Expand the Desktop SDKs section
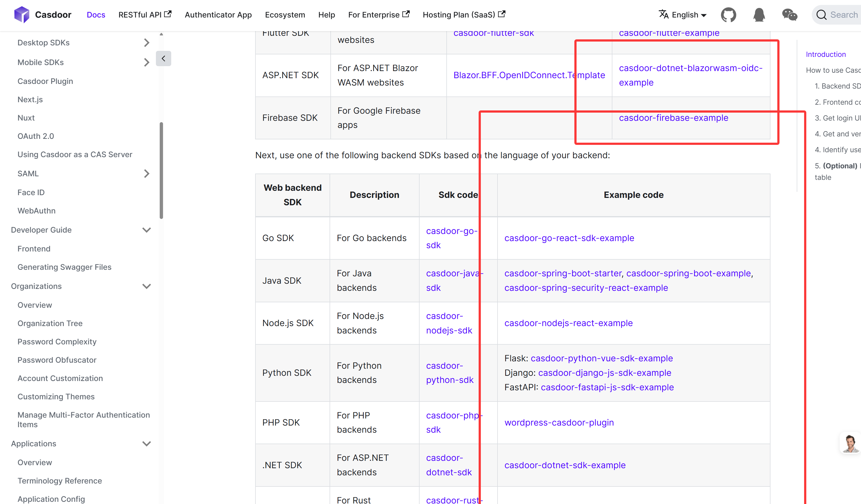The height and width of the screenshot is (504, 861). coord(146,43)
